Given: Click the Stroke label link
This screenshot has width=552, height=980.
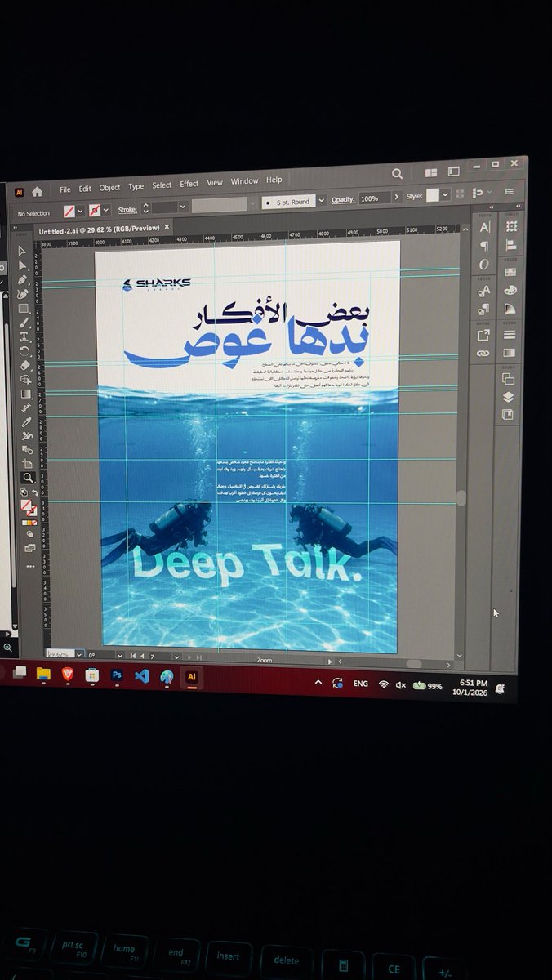Looking at the screenshot, I should pos(127,209).
